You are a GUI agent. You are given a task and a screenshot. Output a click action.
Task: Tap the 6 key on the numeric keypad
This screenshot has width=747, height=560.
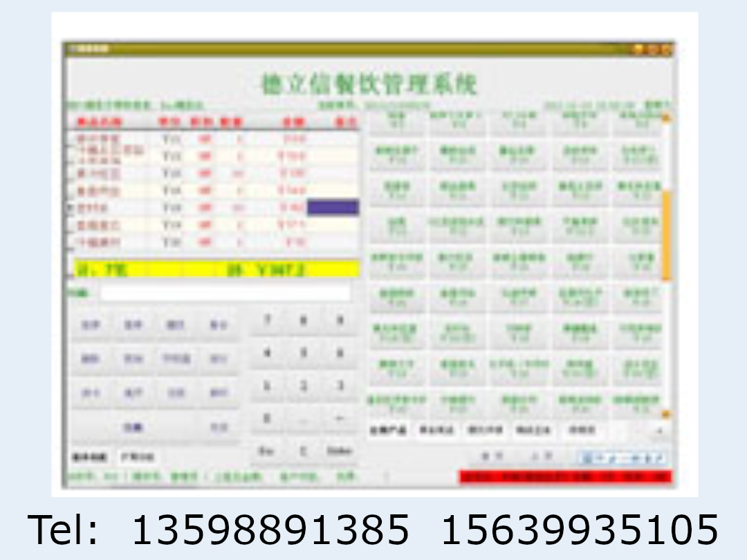pyautogui.click(x=340, y=354)
